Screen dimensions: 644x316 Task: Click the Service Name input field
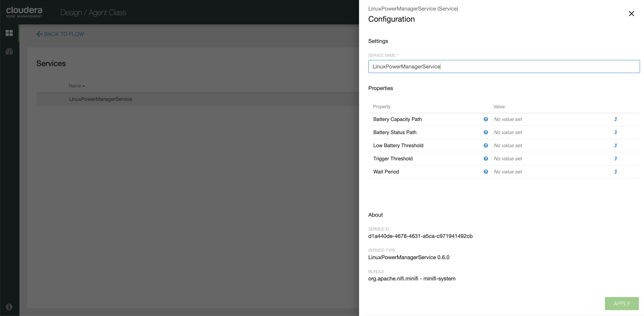click(x=504, y=66)
